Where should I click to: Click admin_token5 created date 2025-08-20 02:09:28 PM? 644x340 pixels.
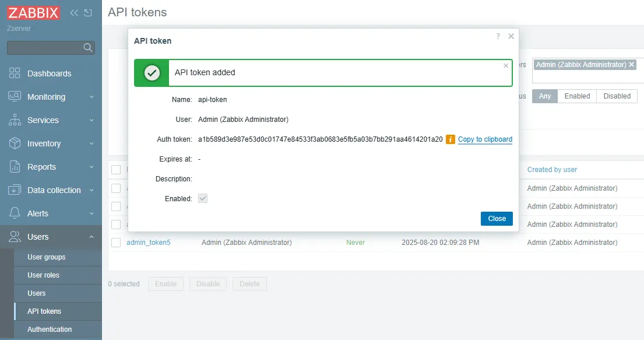click(440, 243)
